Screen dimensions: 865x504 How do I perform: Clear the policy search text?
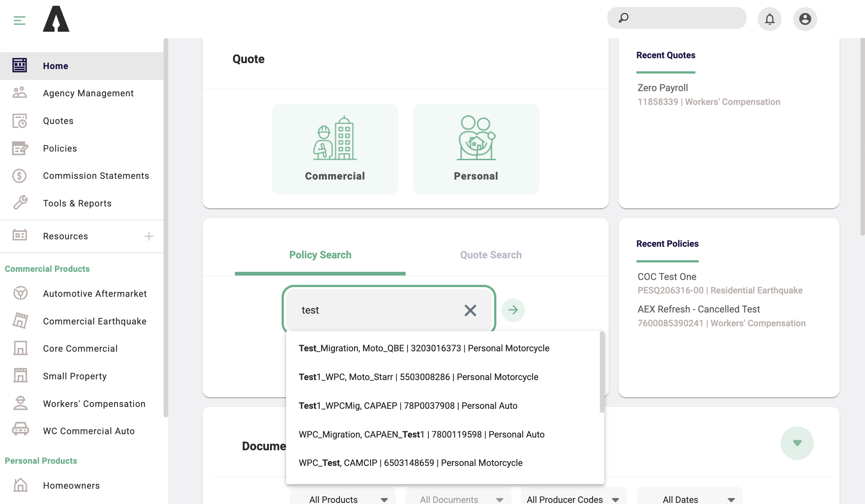[x=470, y=310]
